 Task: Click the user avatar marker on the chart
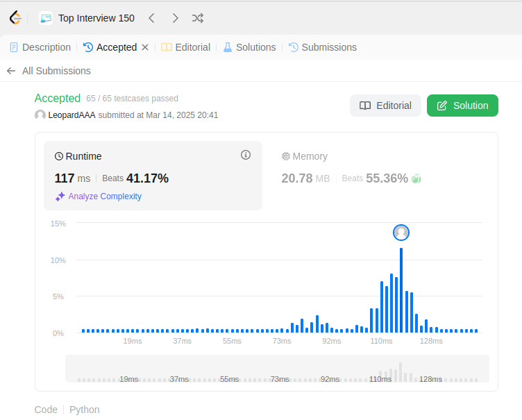pyautogui.click(x=401, y=233)
